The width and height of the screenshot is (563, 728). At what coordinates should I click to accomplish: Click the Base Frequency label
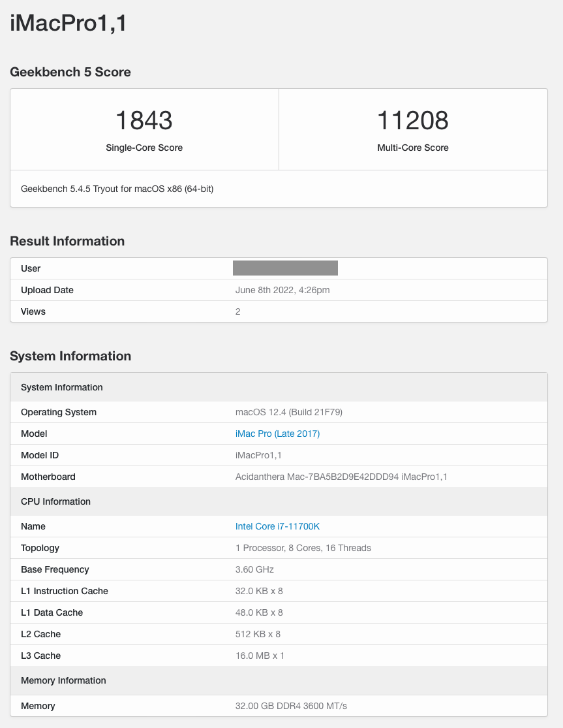point(55,570)
